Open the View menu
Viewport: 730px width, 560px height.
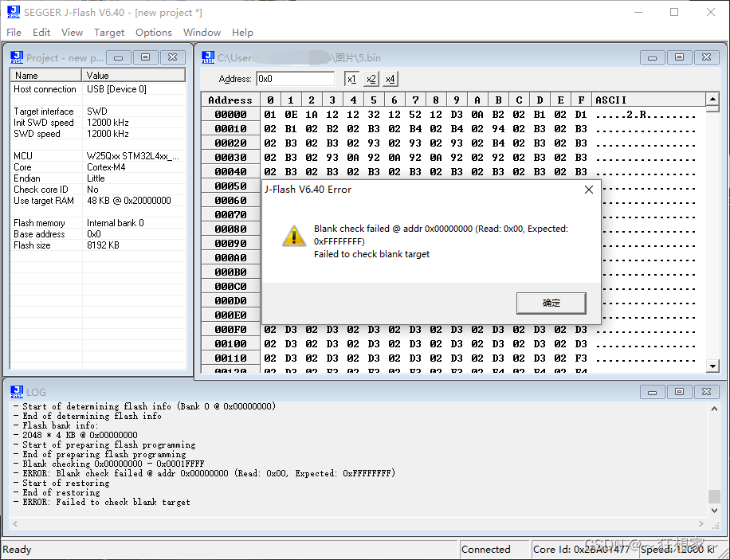[72, 33]
